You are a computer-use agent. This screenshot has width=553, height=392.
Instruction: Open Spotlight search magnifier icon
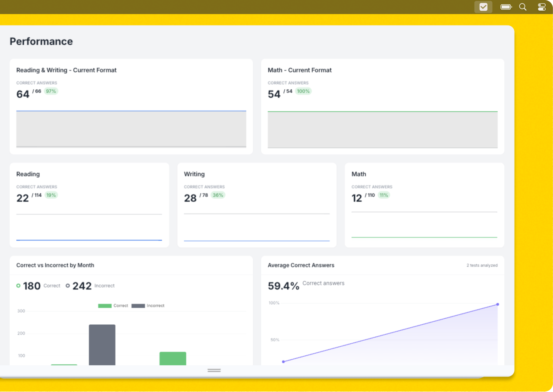(x=523, y=7)
